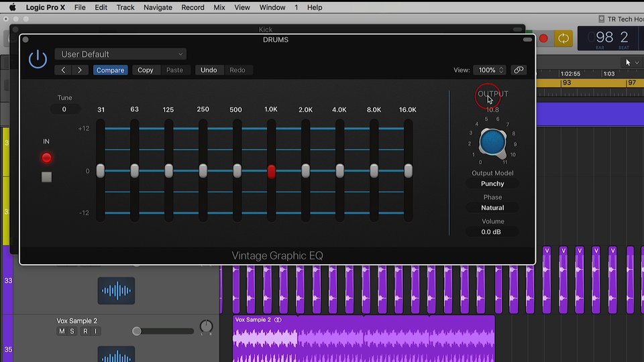The width and height of the screenshot is (644, 362).
Task: Click the 250 Hz band slider handle
Action: click(203, 171)
